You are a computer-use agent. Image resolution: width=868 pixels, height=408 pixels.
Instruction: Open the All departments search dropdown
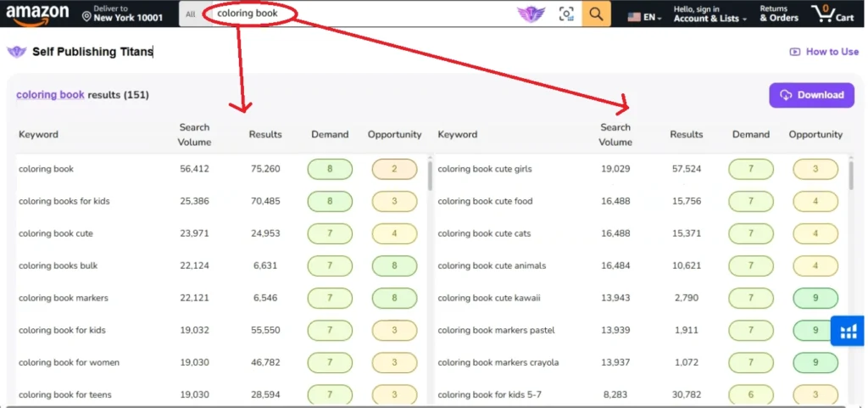[x=191, y=14]
